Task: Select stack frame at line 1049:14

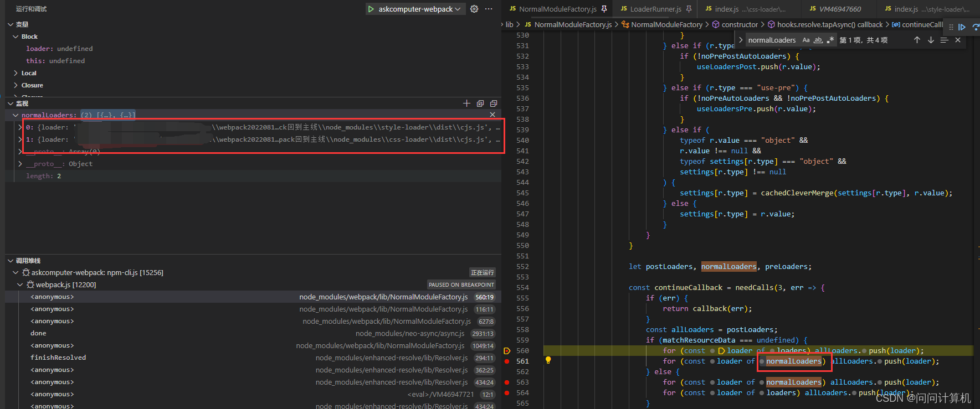Action: 253,346
